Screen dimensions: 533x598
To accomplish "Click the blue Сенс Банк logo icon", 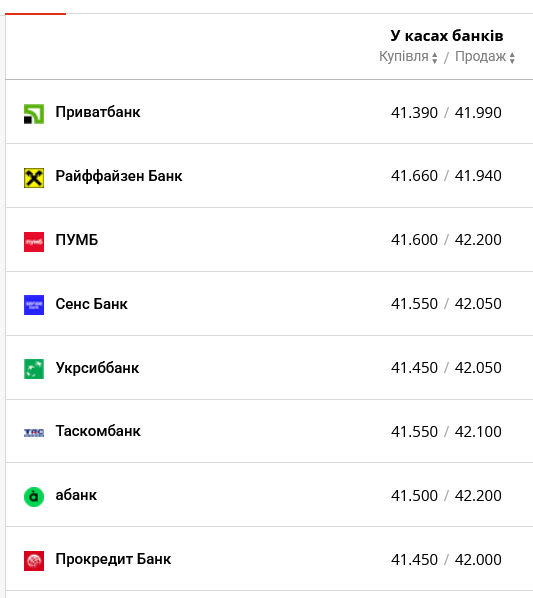I will [34, 305].
